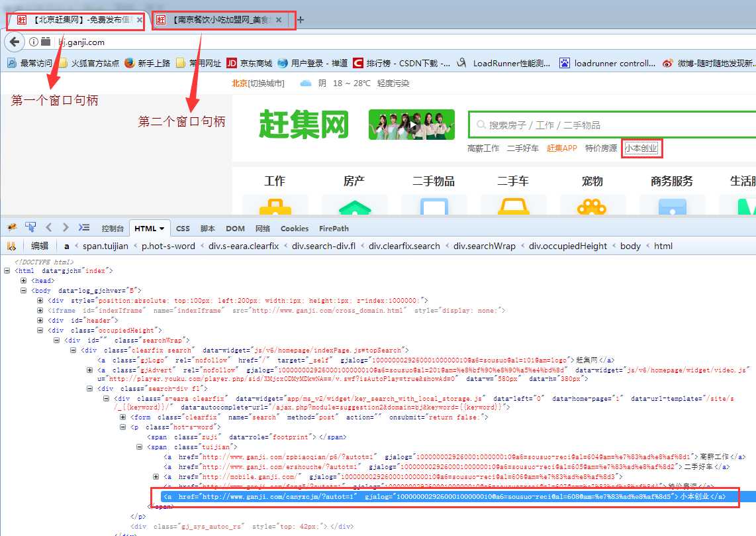Image resolution: width=756 pixels, height=536 pixels.
Task: Switch to the FirePath panel
Action: click(334, 229)
